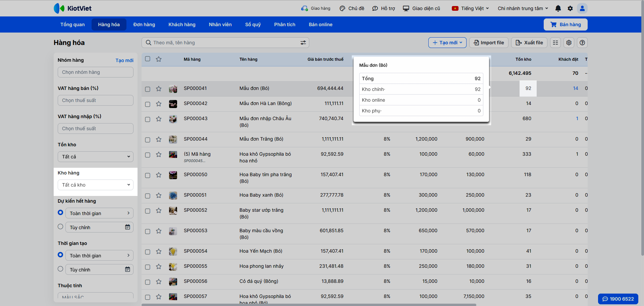
Task: Open calendar picker in Thời gian tạo
Action: pyautogui.click(x=127, y=269)
